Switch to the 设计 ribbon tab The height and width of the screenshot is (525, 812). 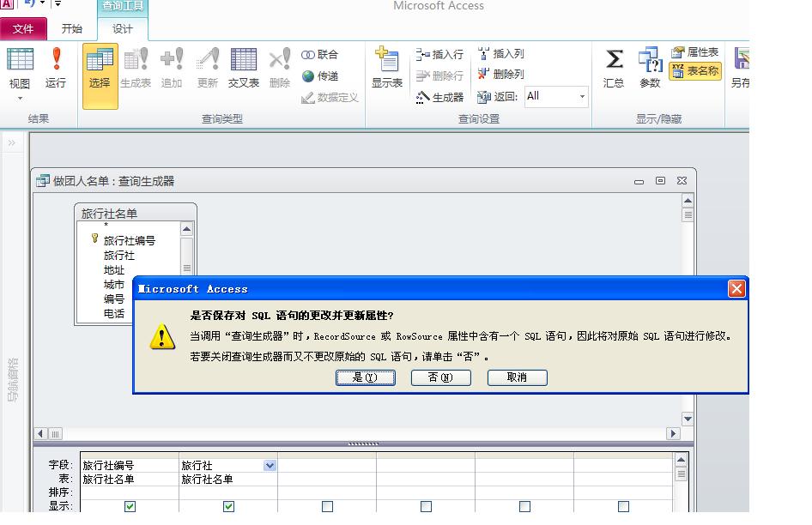tap(122, 28)
